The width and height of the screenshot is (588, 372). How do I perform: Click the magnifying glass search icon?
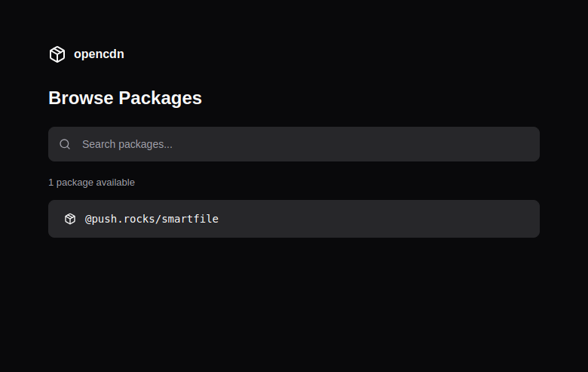coord(65,144)
